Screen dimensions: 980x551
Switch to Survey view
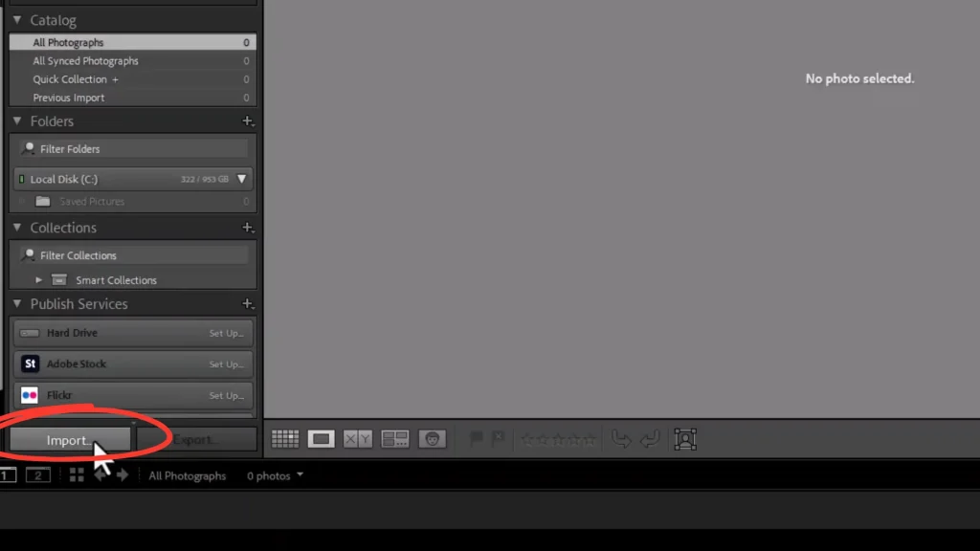click(395, 439)
